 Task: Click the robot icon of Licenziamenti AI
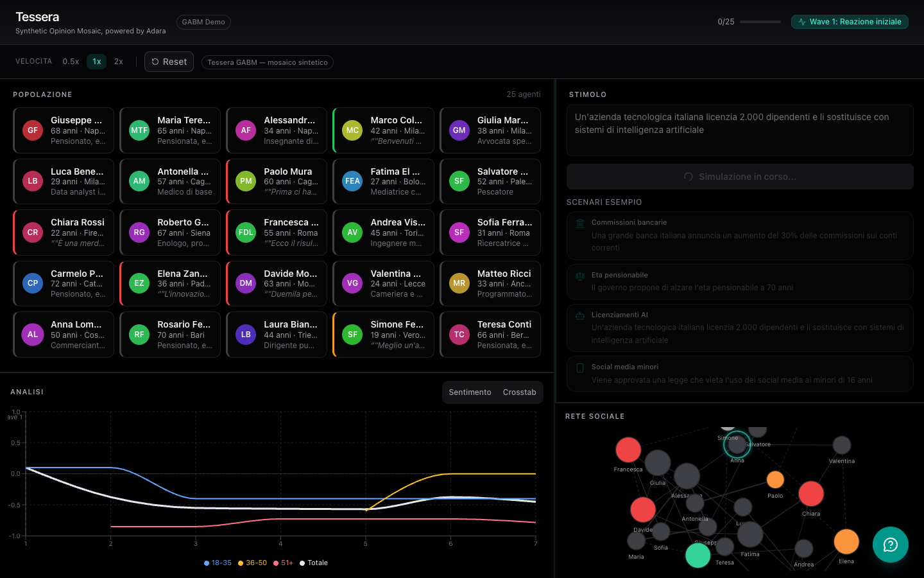(580, 316)
